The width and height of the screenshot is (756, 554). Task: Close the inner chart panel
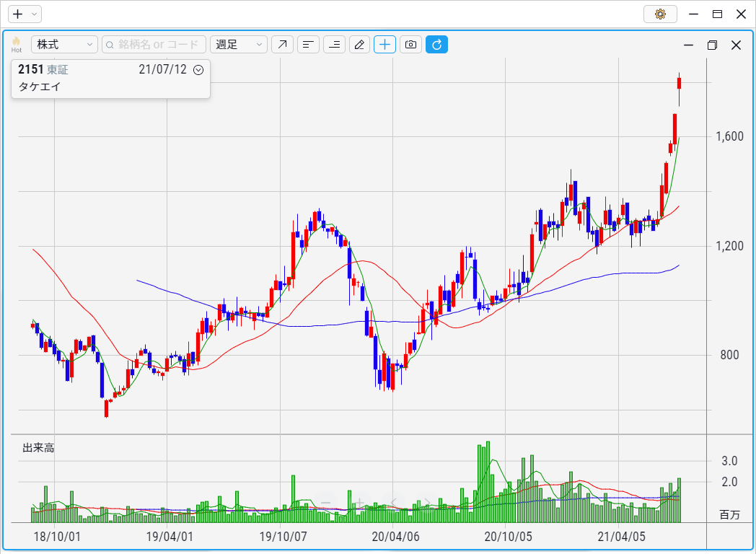tap(736, 45)
